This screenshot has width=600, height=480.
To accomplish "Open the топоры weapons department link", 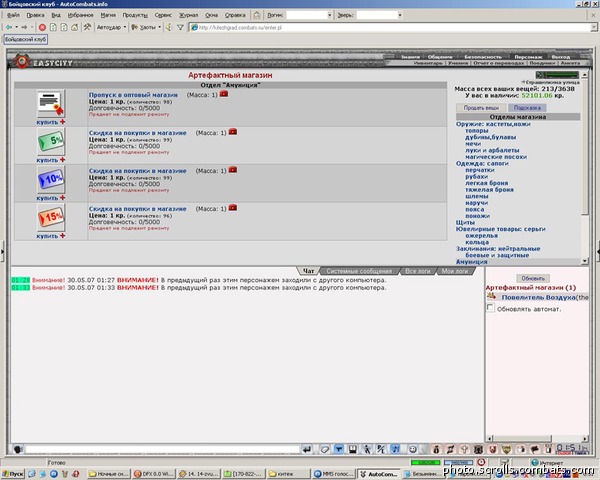I will click(x=477, y=131).
